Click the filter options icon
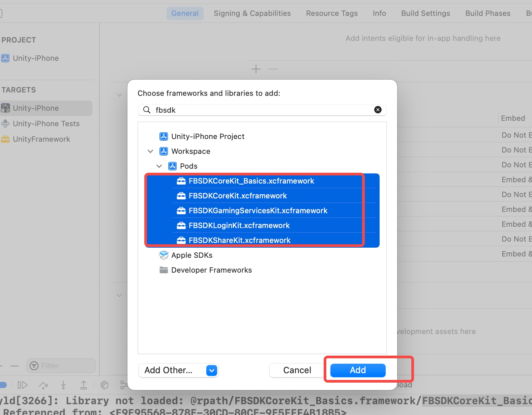This screenshot has width=532, height=415. [x=34, y=366]
